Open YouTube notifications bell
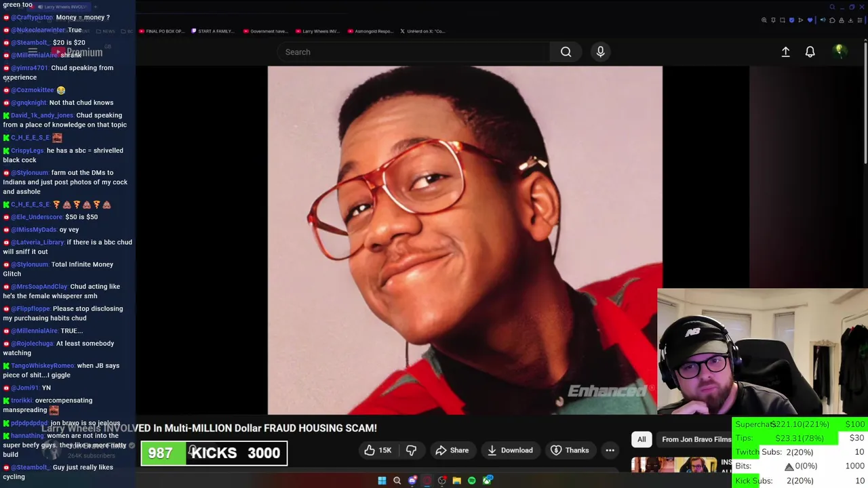The height and width of the screenshot is (488, 868). point(810,52)
